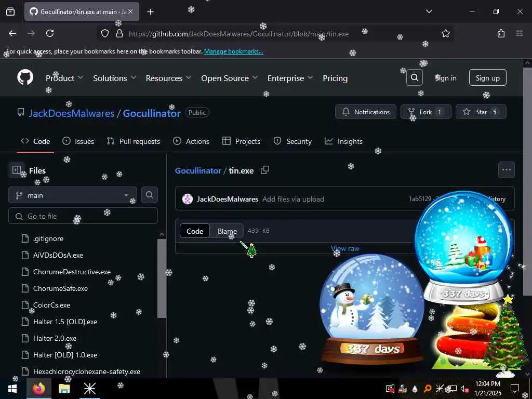Expand the Enterprise navigation dropdown

click(290, 78)
